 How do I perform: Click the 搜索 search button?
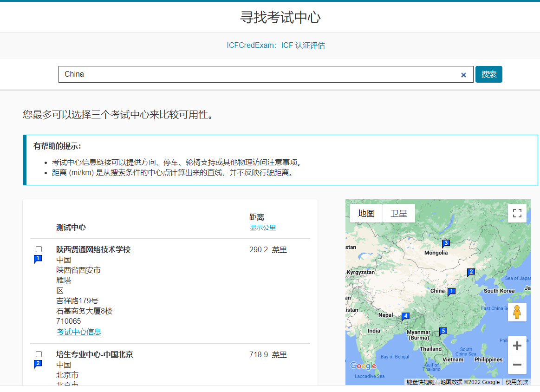(x=488, y=74)
